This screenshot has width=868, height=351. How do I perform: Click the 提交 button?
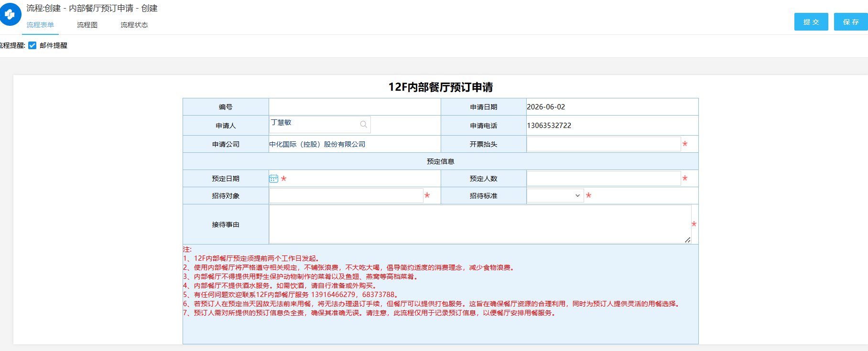tap(811, 22)
